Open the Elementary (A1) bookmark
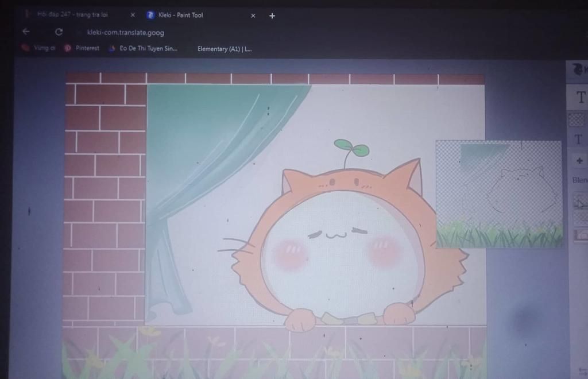Image resolution: width=588 pixels, height=379 pixels. [x=225, y=49]
